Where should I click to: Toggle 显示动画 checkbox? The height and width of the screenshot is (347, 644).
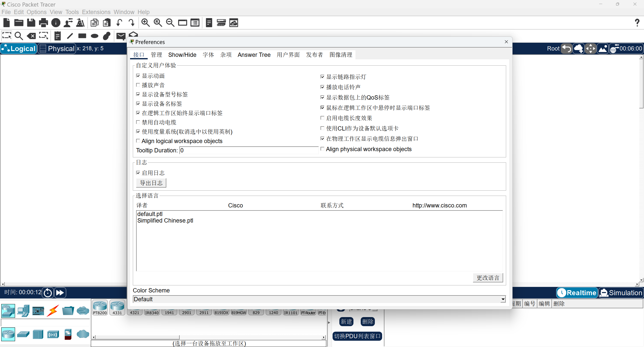(138, 76)
